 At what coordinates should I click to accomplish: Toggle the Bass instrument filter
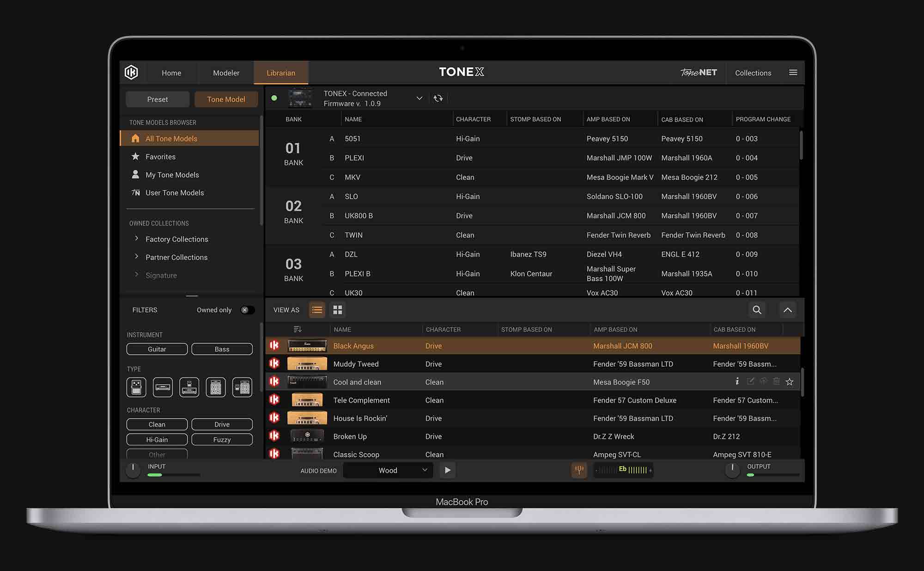[x=222, y=349]
